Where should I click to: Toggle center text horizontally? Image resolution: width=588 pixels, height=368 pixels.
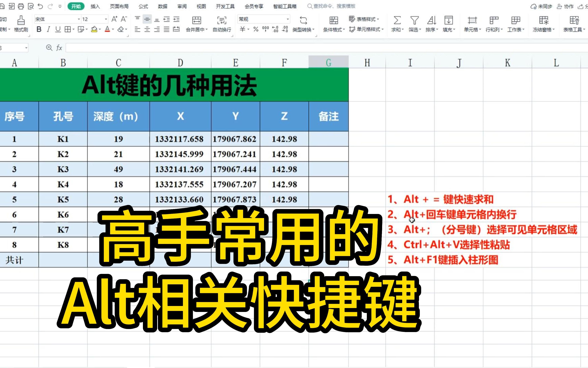click(x=147, y=29)
